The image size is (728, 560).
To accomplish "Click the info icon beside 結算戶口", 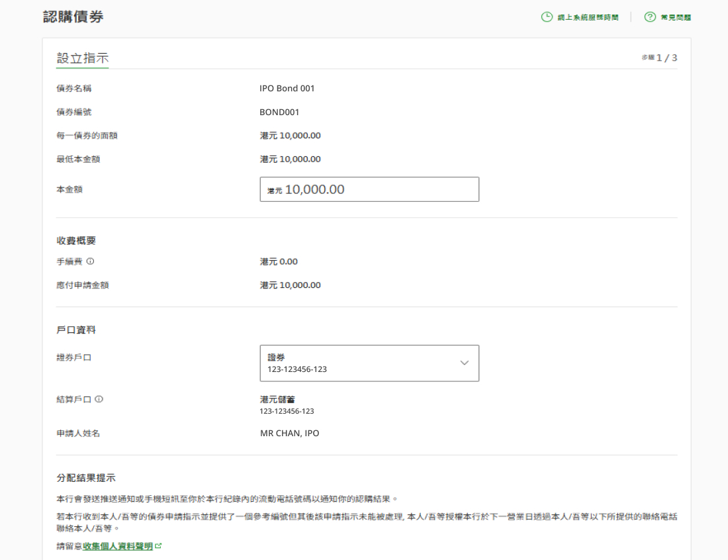I will pyautogui.click(x=99, y=399).
